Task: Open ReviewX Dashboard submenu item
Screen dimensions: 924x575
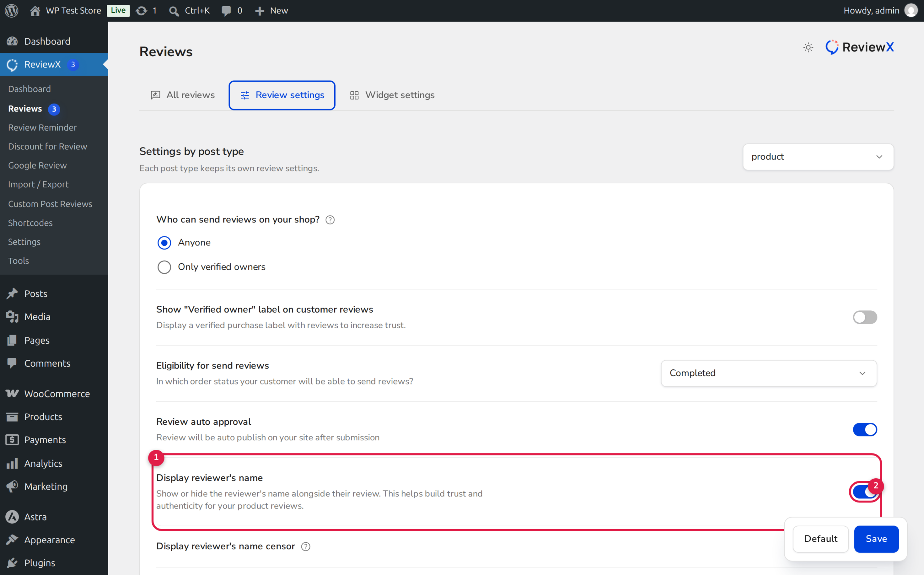Action: click(29, 88)
